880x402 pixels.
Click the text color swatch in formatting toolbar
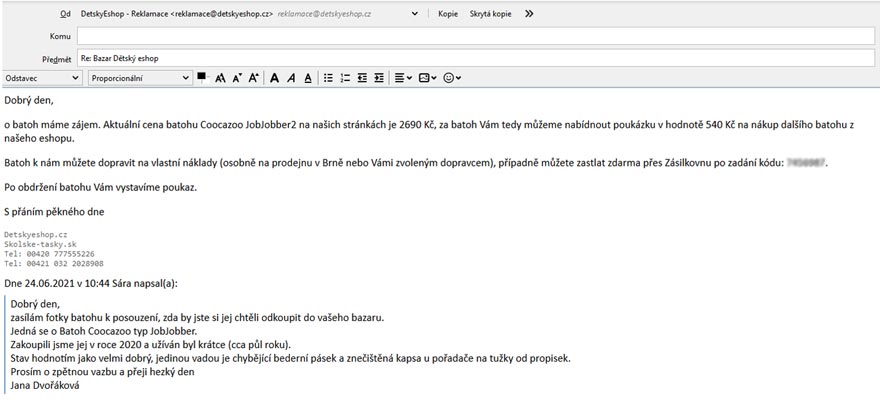click(x=201, y=76)
